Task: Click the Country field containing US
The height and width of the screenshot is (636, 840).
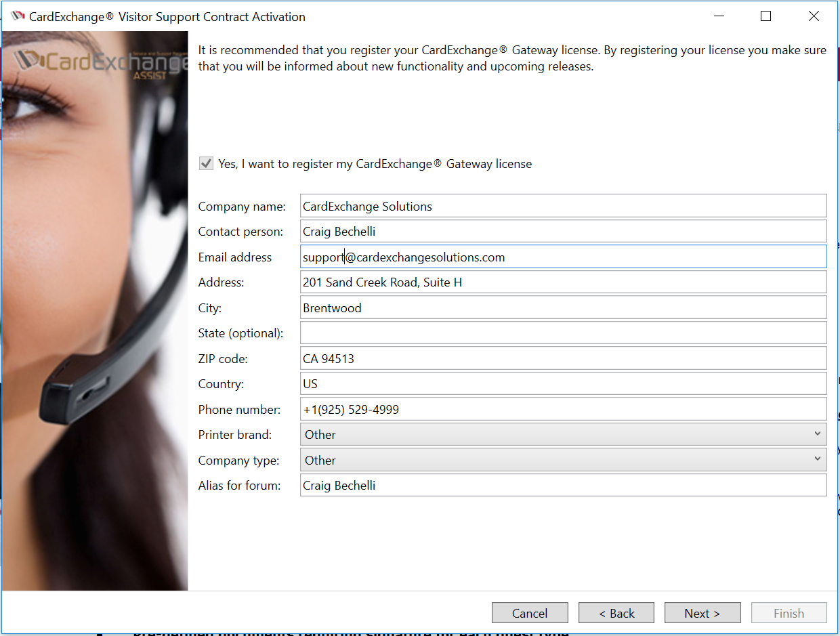Action: (x=563, y=383)
